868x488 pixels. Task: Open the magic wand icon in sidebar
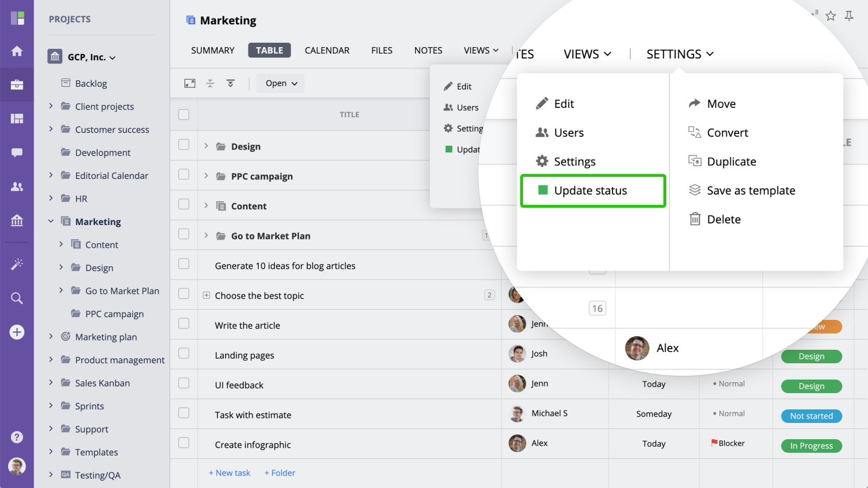pyautogui.click(x=17, y=264)
